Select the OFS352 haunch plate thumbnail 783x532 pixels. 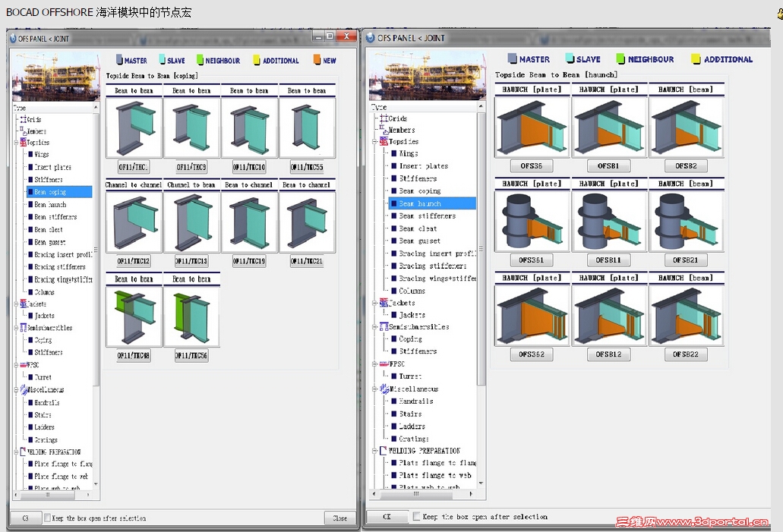click(x=532, y=316)
